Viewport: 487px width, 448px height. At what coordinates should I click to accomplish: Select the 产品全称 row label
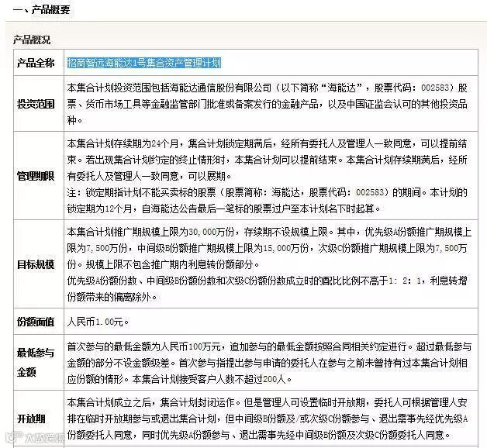click(x=36, y=63)
